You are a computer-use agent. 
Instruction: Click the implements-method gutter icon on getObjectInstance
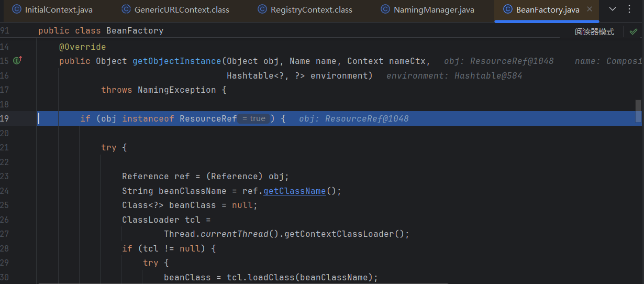(x=17, y=61)
